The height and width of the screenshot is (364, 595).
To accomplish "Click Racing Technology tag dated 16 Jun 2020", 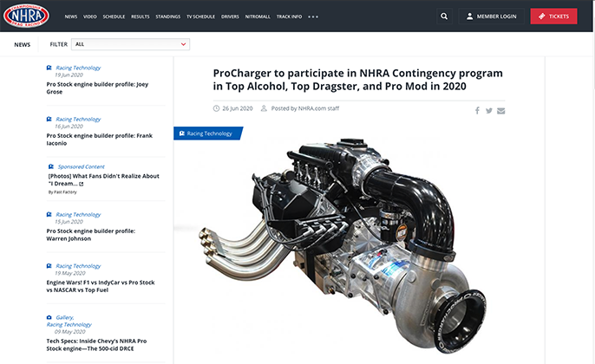I will click(78, 119).
